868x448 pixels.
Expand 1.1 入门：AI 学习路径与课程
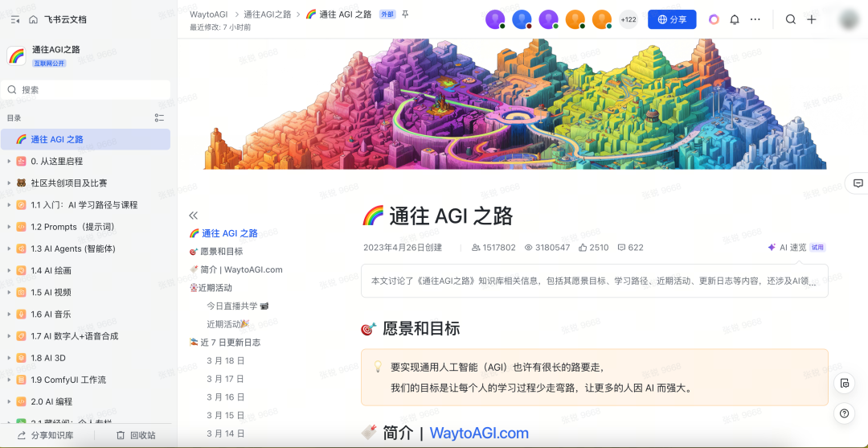[x=8, y=205]
